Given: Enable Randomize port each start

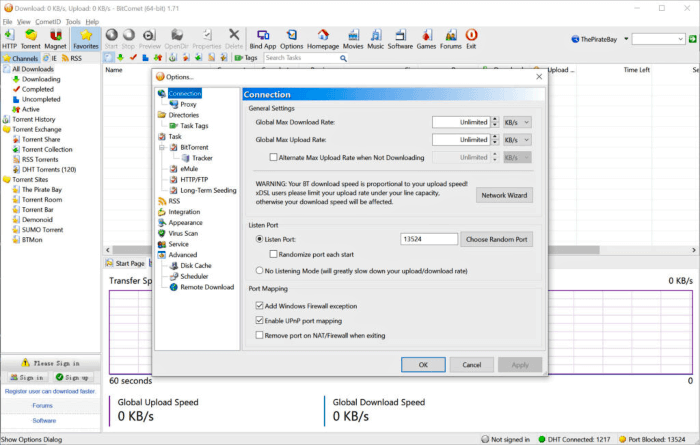Looking at the screenshot, I should pos(273,254).
